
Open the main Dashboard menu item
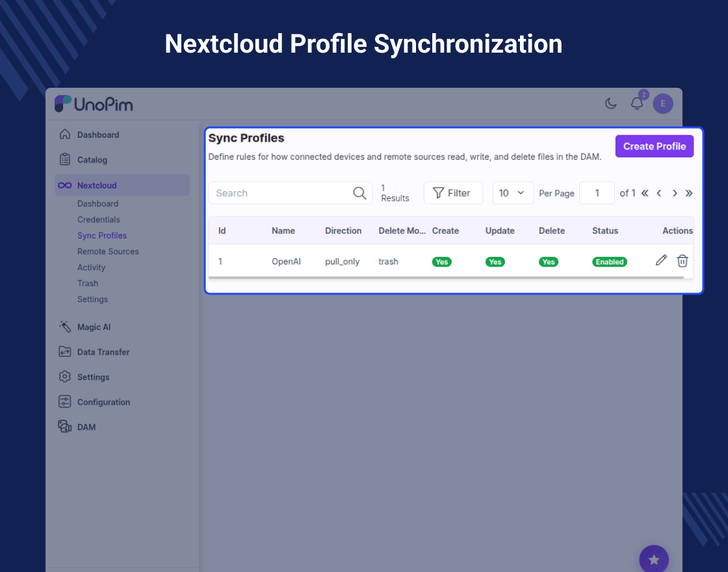pyautogui.click(x=98, y=135)
